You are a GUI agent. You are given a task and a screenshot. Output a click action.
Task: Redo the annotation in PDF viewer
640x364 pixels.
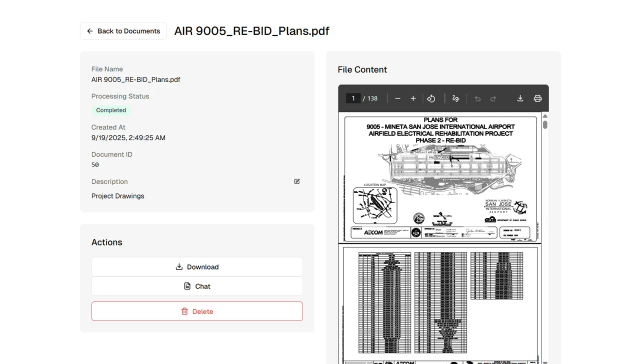(x=493, y=98)
